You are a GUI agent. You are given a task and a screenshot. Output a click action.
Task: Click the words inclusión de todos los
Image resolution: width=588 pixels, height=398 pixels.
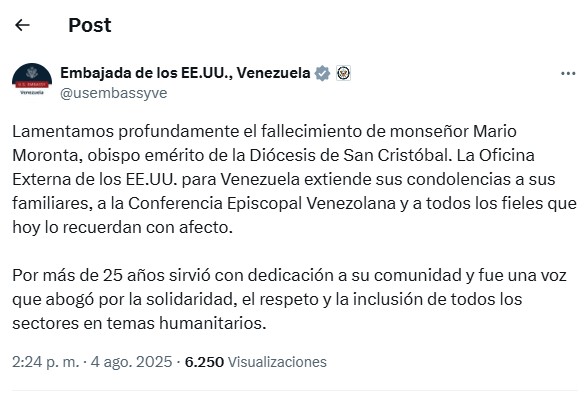coord(438,300)
